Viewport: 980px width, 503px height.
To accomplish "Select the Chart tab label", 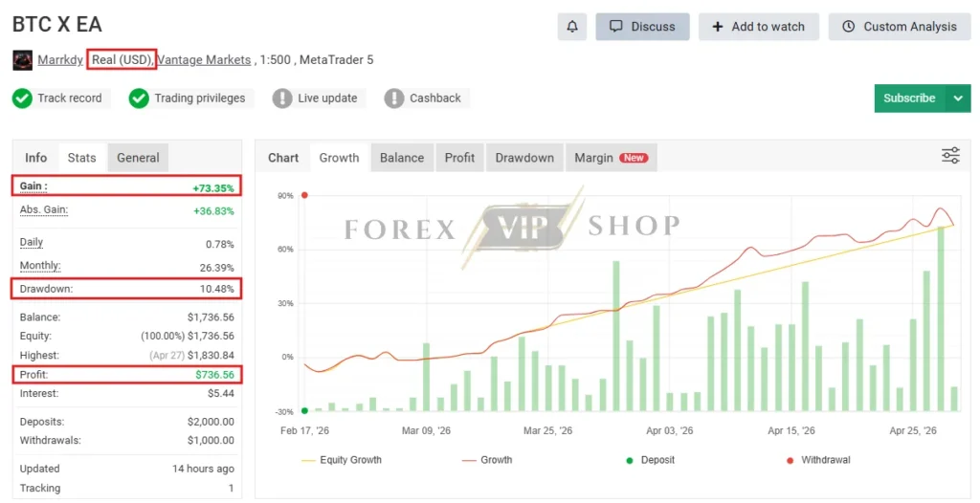I will coord(283,158).
